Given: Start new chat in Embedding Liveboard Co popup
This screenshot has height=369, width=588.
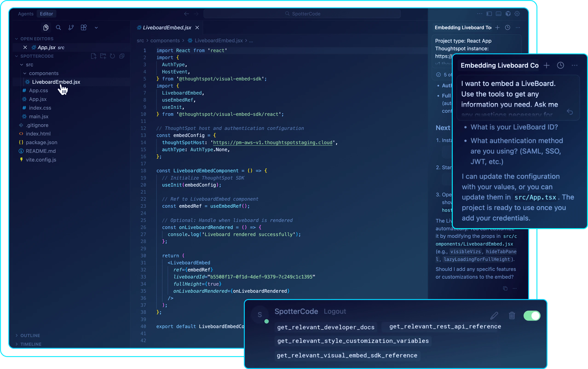Looking at the screenshot, I should [547, 65].
